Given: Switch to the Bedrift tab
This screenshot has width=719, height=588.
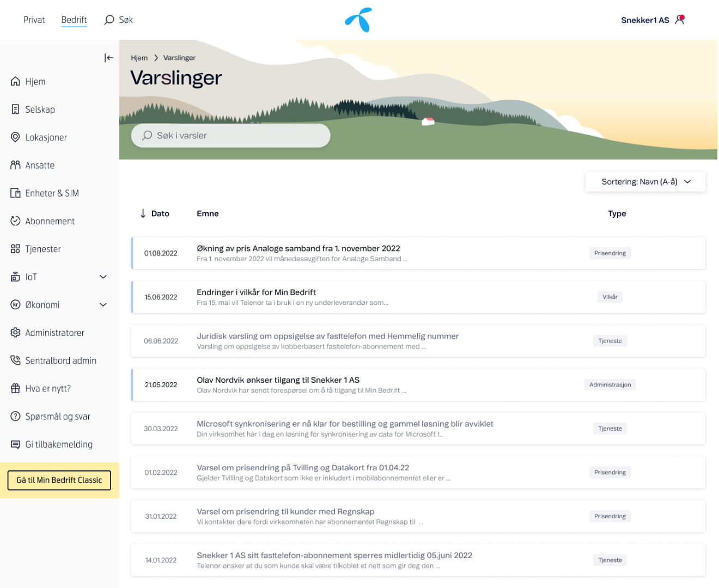Looking at the screenshot, I should tap(74, 20).
